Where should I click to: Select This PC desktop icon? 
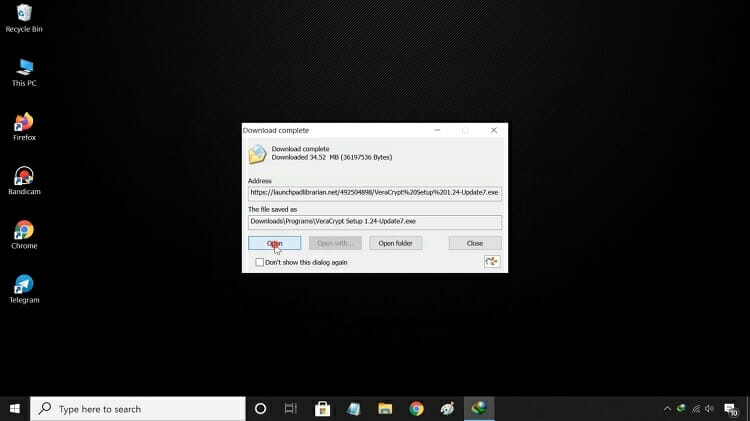point(24,68)
